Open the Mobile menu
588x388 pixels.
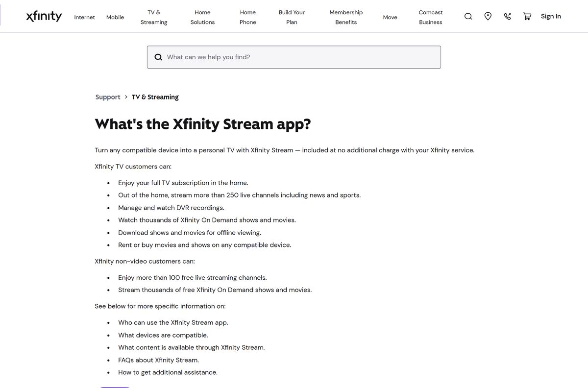click(115, 17)
